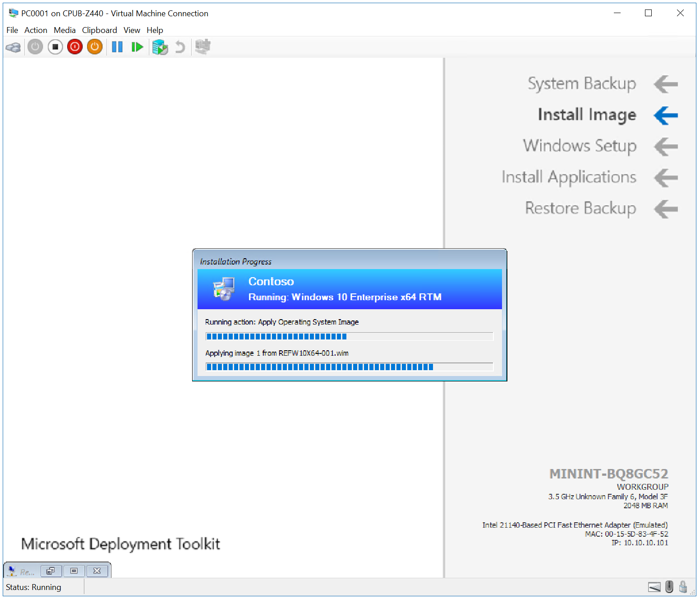Create a checkpoint with the toolbar icon

(160, 47)
